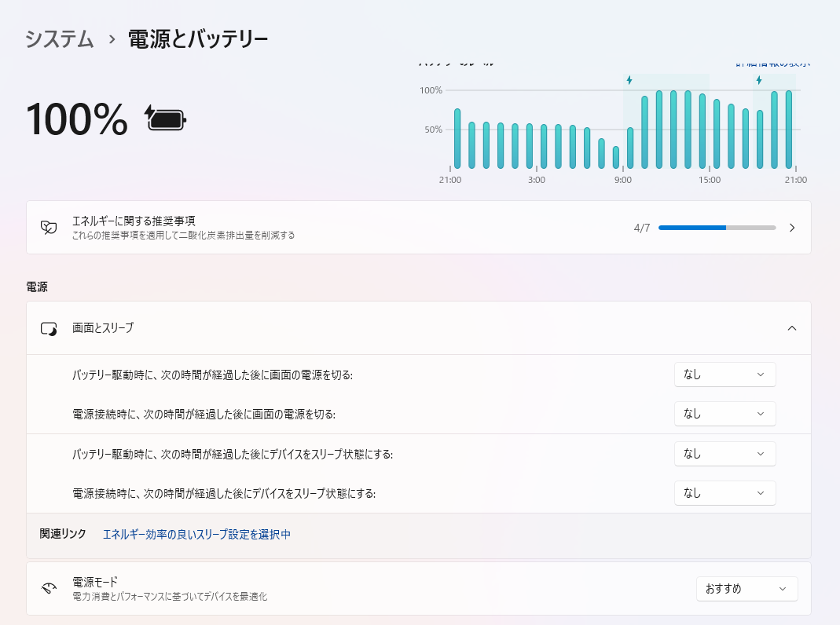Image resolution: width=840 pixels, height=625 pixels.
Task: Click the rightmost bar in the battery chart
Action: pos(789,130)
